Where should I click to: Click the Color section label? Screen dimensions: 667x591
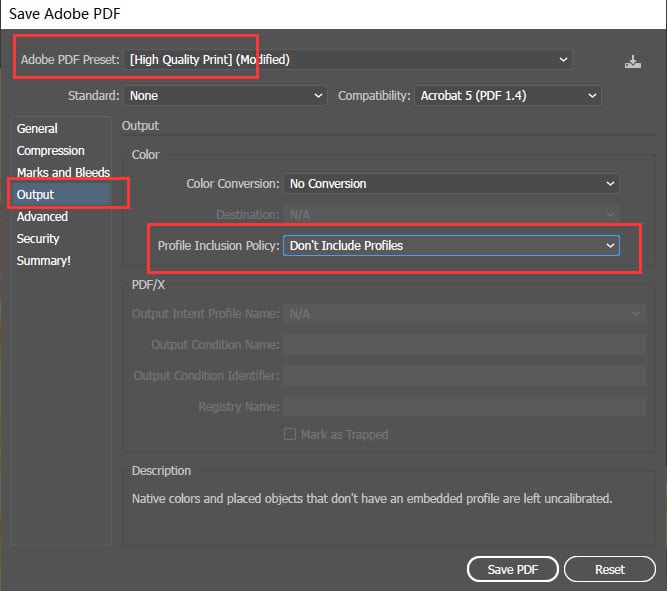tap(145, 154)
